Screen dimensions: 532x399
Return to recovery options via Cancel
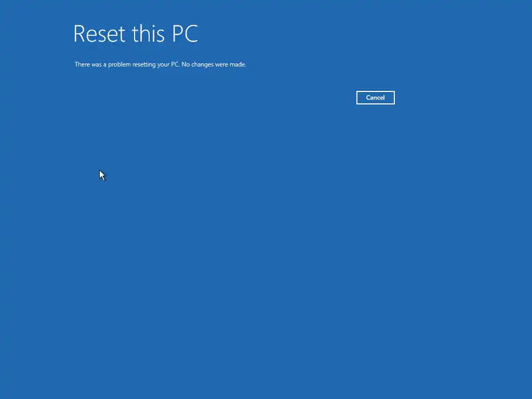pos(375,98)
